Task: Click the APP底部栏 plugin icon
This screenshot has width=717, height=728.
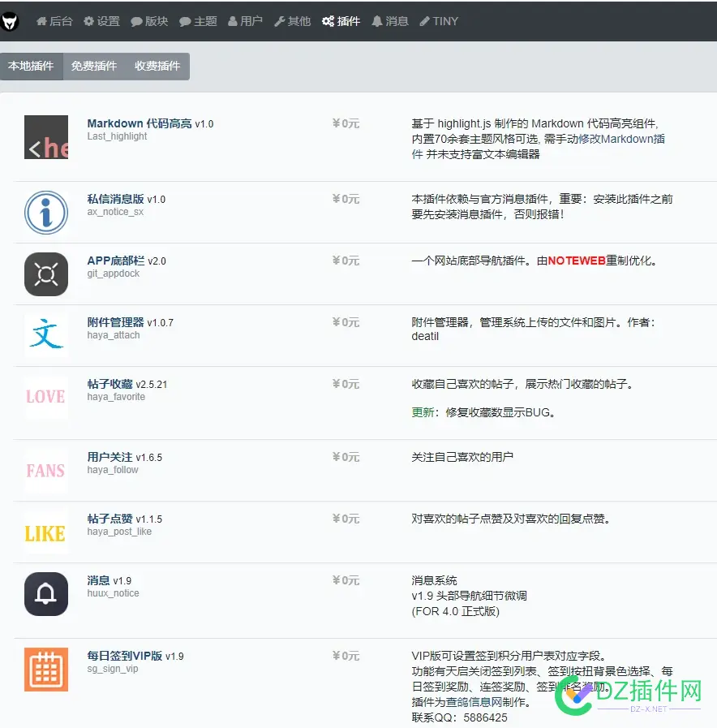Action: (46, 274)
